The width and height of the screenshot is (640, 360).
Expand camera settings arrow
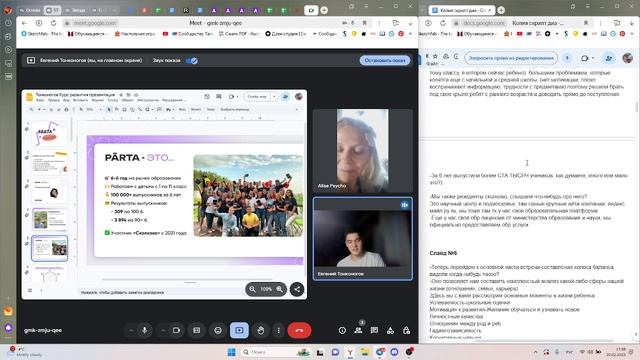[162, 330]
